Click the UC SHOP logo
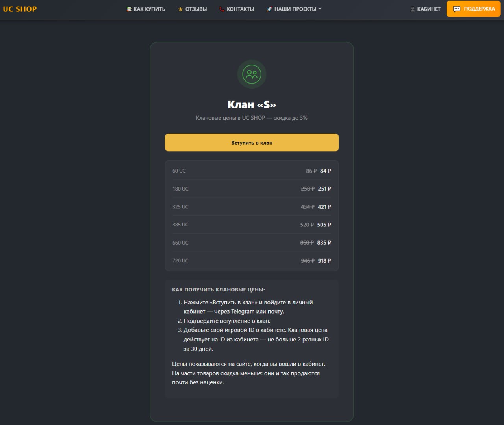This screenshot has width=504, height=425. [20, 9]
